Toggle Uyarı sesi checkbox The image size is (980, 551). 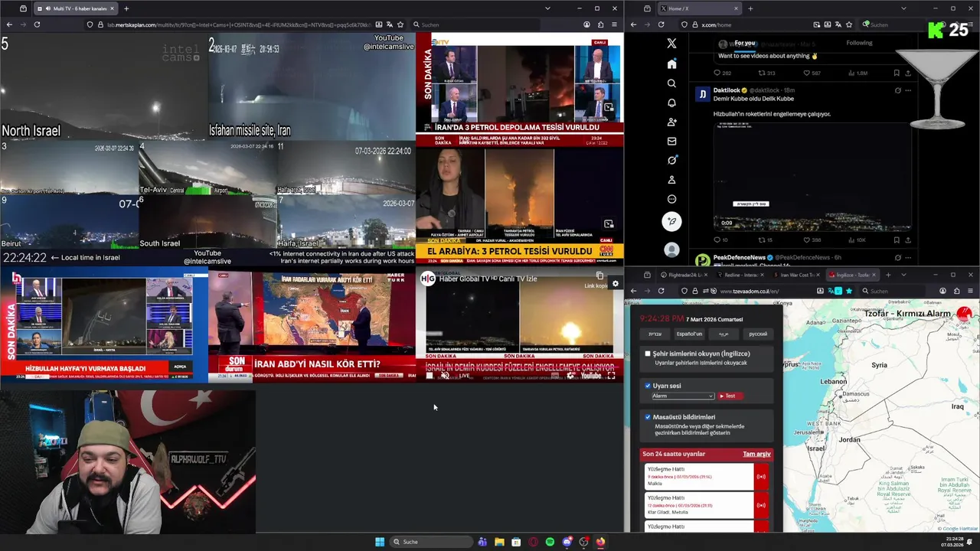(x=648, y=386)
